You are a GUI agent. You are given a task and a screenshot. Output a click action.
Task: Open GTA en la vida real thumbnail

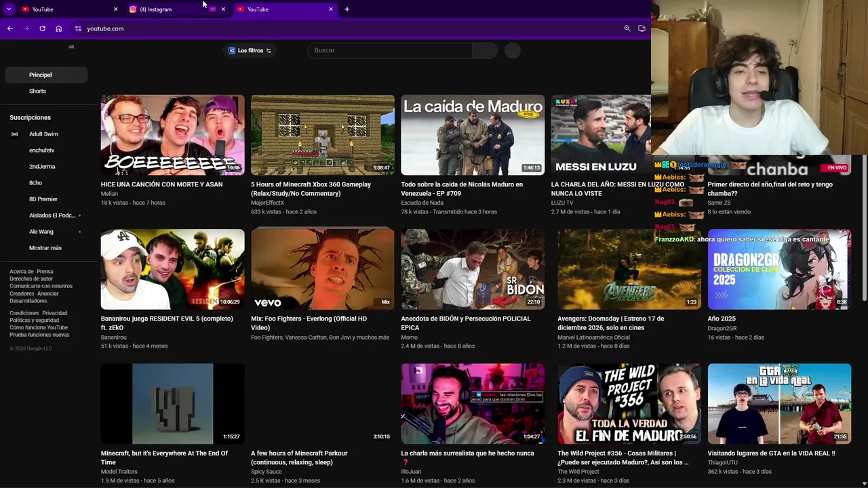tap(779, 403)
